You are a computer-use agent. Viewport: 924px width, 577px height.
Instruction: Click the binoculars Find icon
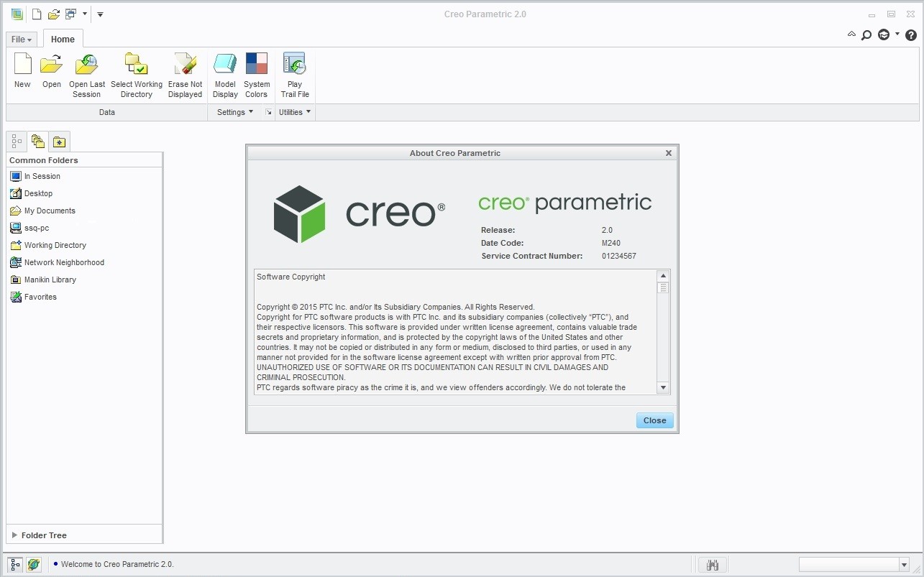[x=713, y=565]
